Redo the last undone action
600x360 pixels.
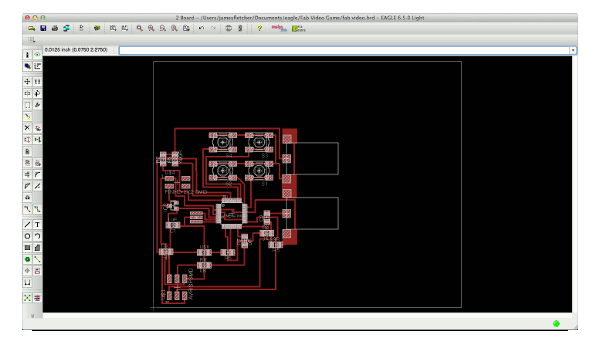[x=213, y=28]
